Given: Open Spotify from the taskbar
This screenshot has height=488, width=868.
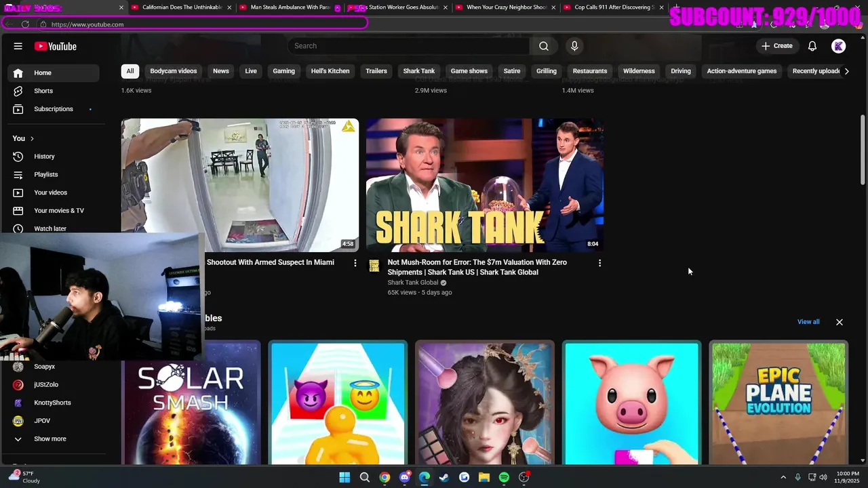Looking at the screenshot, I should (x=504, y=477).
